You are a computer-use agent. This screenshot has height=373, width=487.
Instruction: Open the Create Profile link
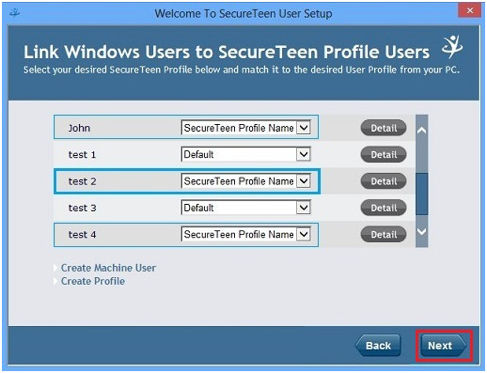(x=93, y=281)
